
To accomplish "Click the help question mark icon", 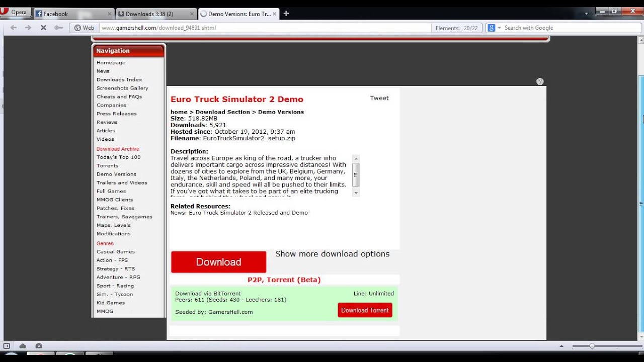I will pyautogui.click(x=540, y=81).
